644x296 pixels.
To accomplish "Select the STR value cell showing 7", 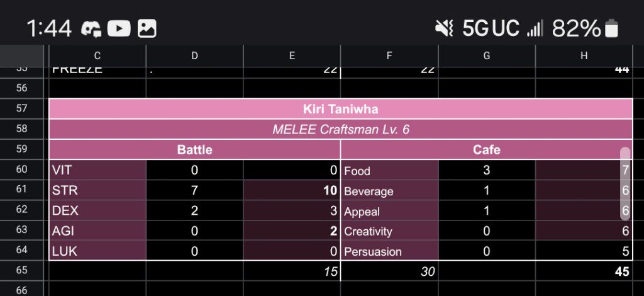I will [x=195, y=190].
